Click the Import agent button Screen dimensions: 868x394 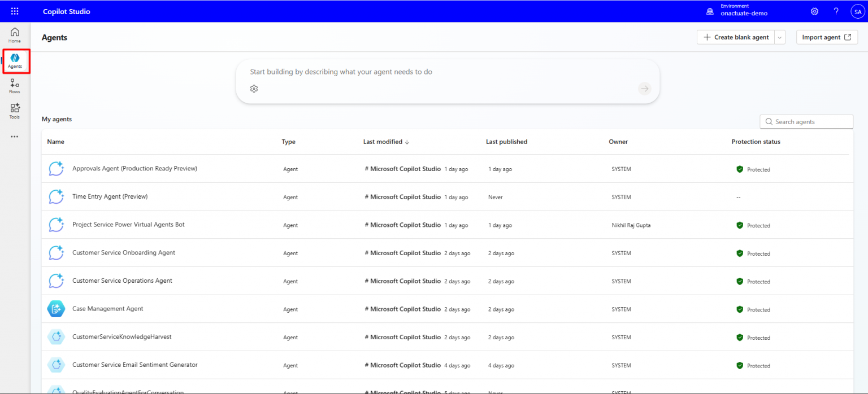pyautogui.click(x=827, y=37)
